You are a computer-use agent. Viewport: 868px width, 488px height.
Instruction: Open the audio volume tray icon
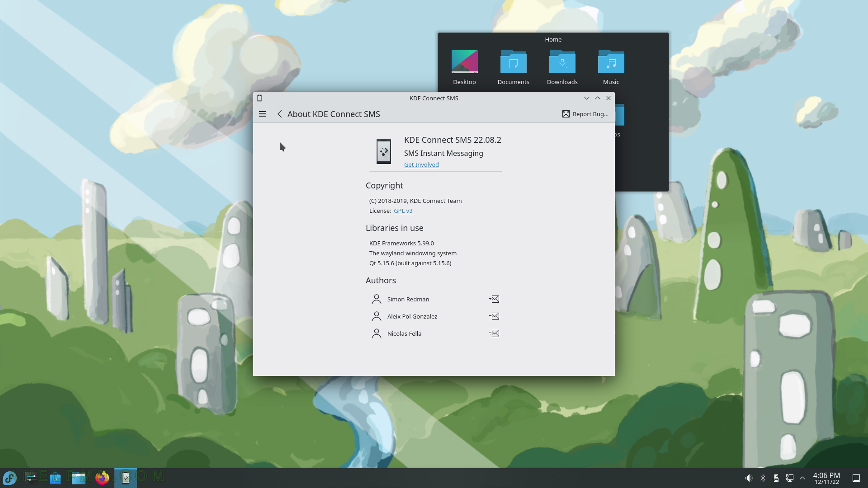coord(749,478)
